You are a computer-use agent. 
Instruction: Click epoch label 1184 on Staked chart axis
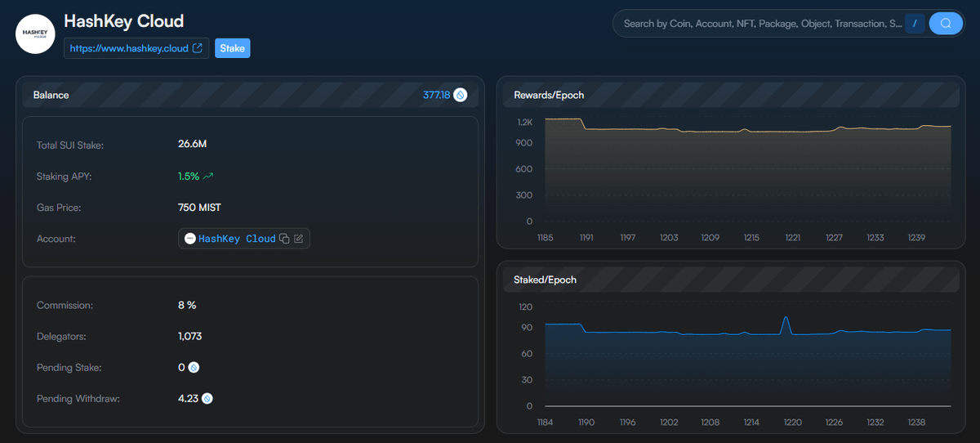coord(545,423)
